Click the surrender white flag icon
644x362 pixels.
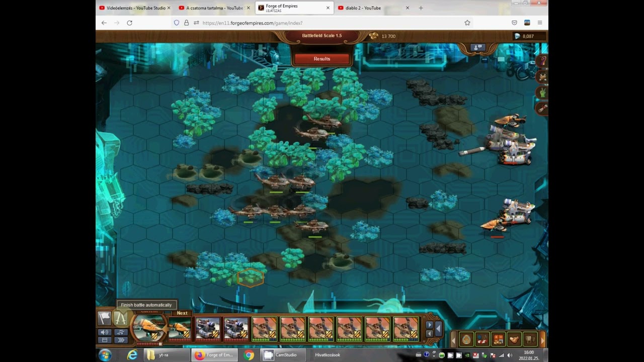(104, 318)
